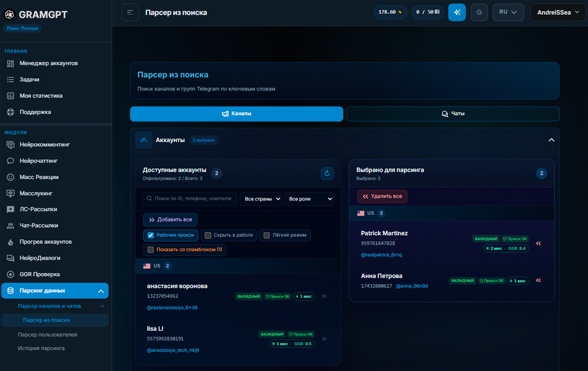Toggle the Скрыть в работе checkbox
The image size is (588, 371).
click(208, 235)
